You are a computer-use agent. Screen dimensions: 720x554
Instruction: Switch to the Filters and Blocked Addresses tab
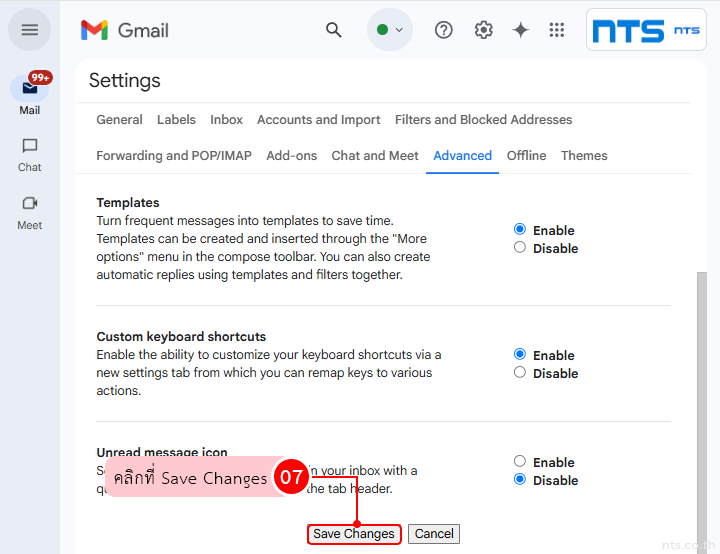click(x=483, y=119)
